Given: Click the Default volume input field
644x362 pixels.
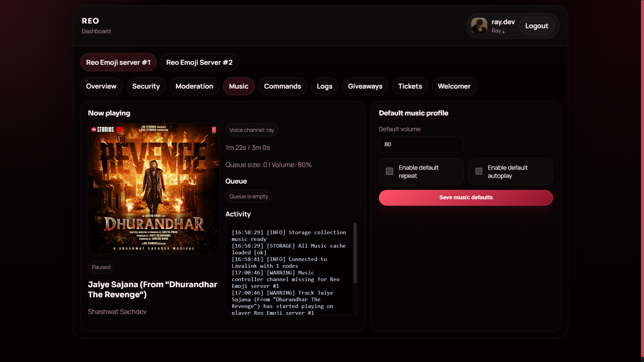Looking at the screenshot, I should 421,145.
